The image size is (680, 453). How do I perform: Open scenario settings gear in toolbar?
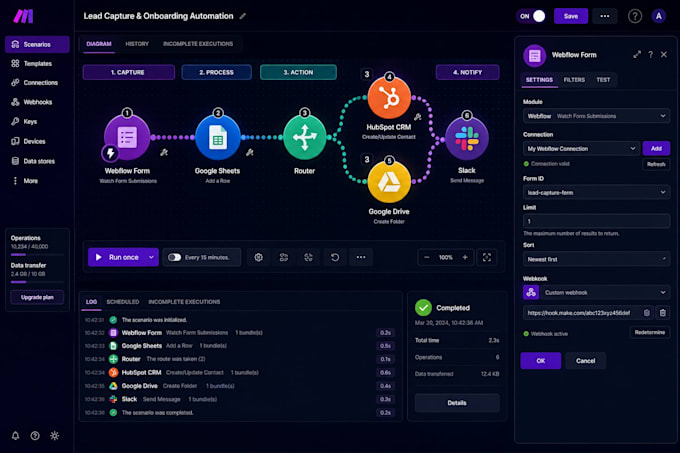coord(258,257)
